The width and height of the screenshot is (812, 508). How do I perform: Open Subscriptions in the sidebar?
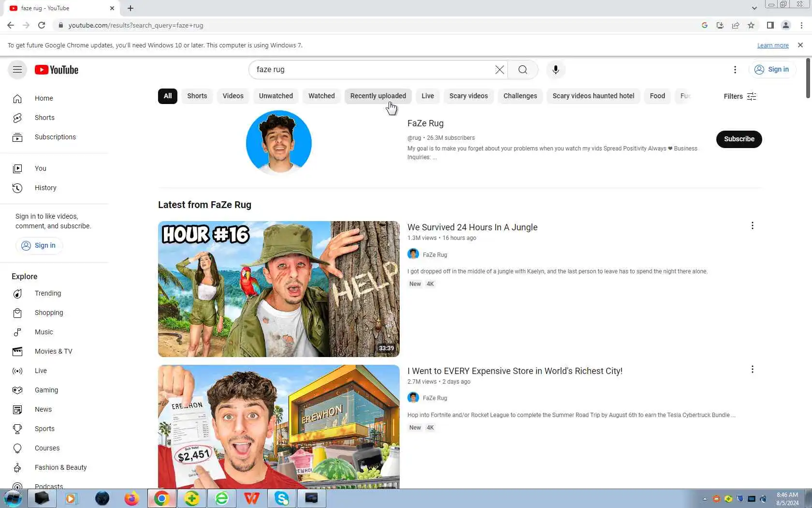54,137
